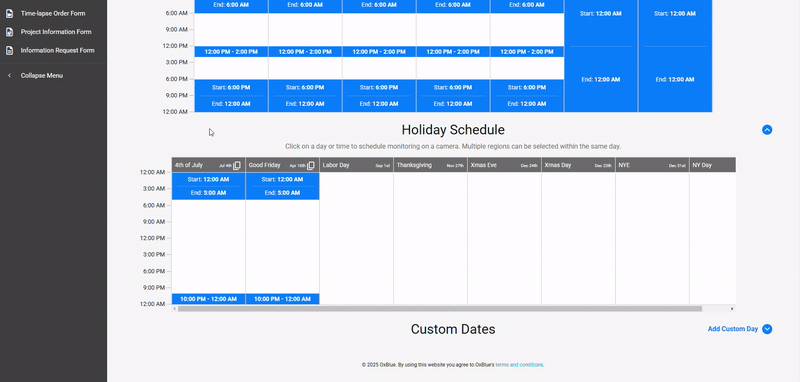The width and height of the screenshot is (800, 382).
Task: Select the Labor Day column header
Action: pyautogui.click(x=356, y=165)
